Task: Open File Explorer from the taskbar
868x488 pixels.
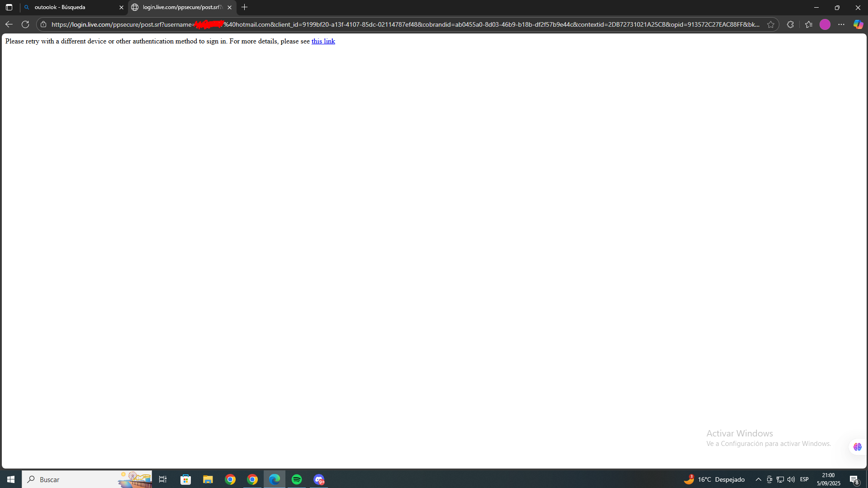Action: click(x=208, y=479)
